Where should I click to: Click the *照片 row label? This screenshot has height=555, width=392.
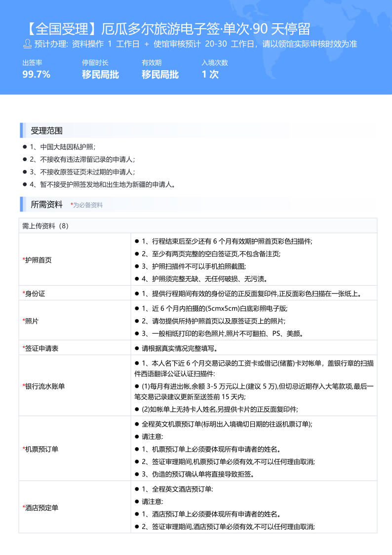pos(31,321)
